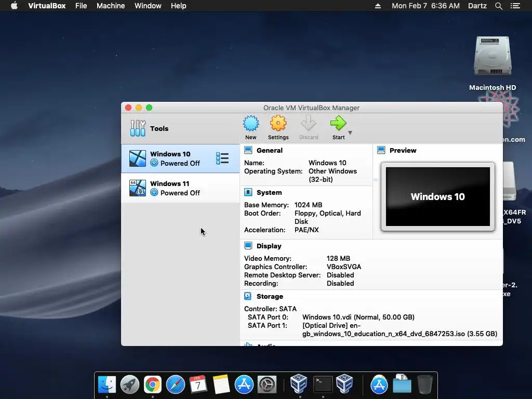Image resolution: width=532 pixels, height=399 pixels.
Task: Start the VM with the green arrow
Action: pyautogui.click(x=338, y=124)
